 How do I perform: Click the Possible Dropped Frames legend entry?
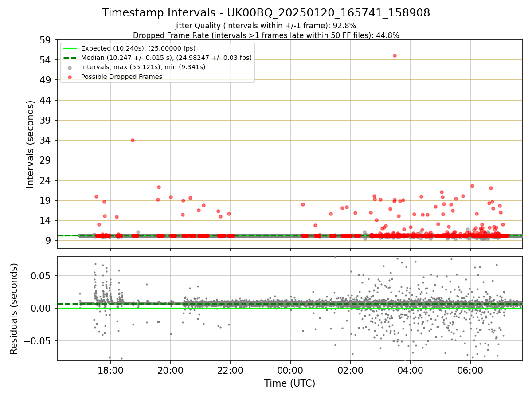point(121,77)
